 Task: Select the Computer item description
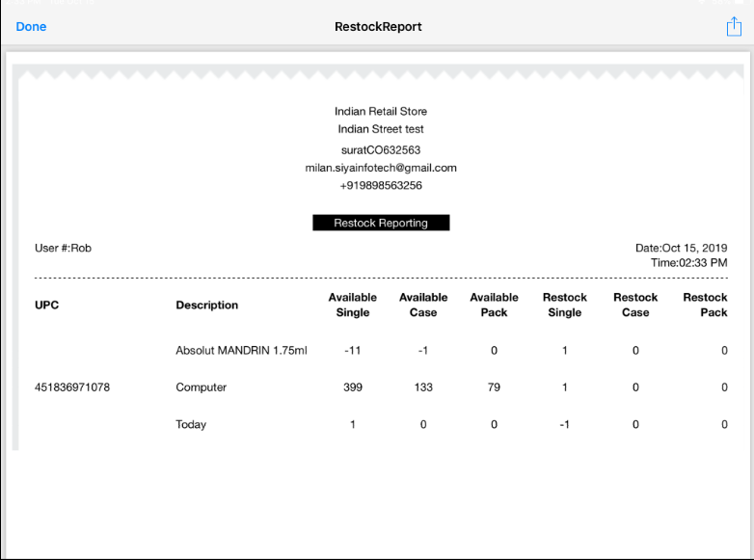pyautogui.click(x=201, y=387)
